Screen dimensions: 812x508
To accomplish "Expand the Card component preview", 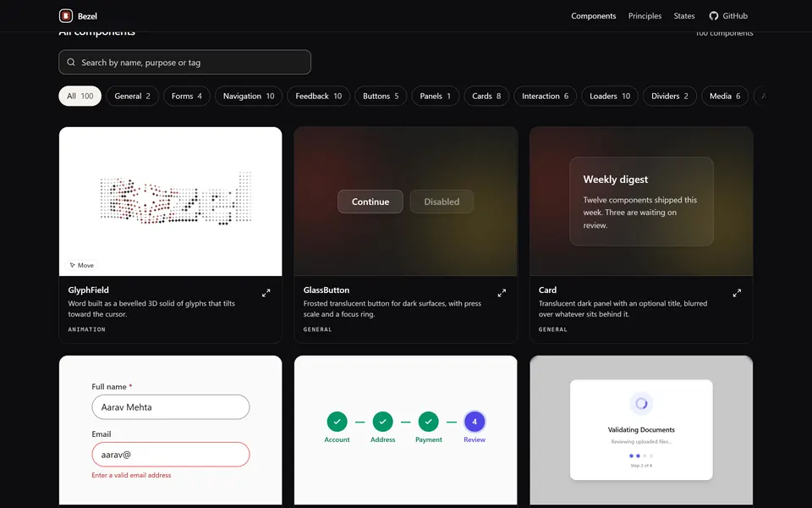I will tap(737, 293).
